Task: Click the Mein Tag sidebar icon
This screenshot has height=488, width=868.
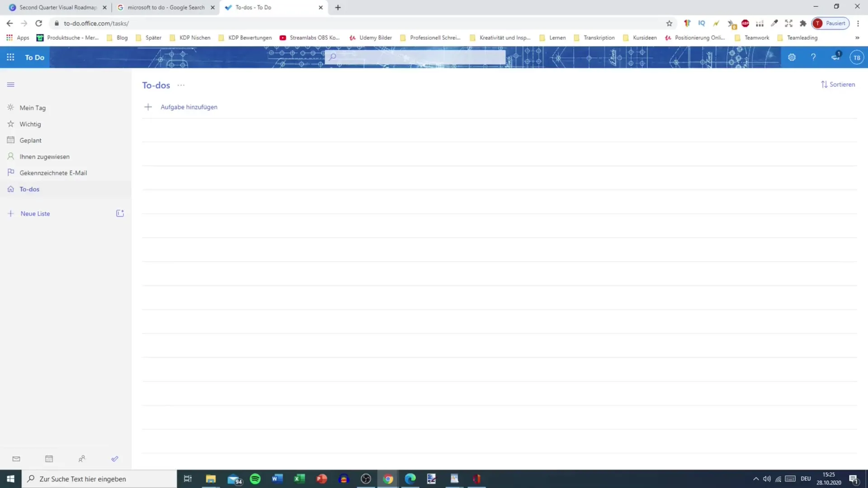Action: [10, 107]
